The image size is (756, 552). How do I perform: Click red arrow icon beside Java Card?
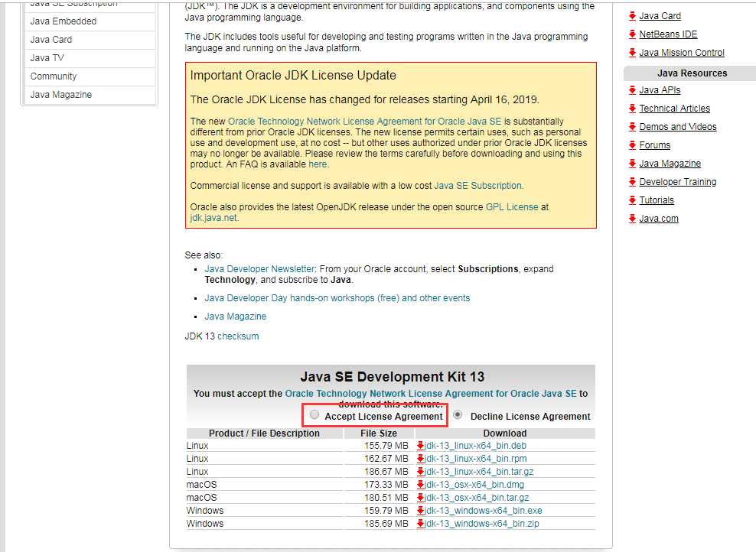pyautogui.click(x=632, y=16)
